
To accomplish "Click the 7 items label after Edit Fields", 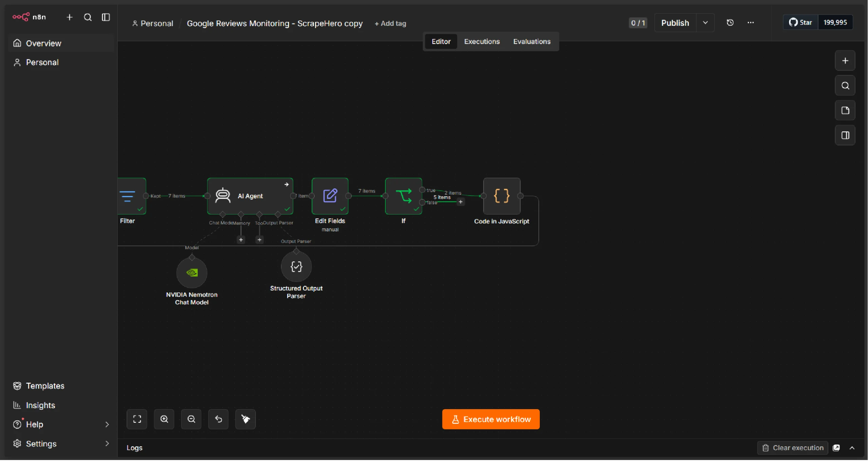I will (367, 191).
